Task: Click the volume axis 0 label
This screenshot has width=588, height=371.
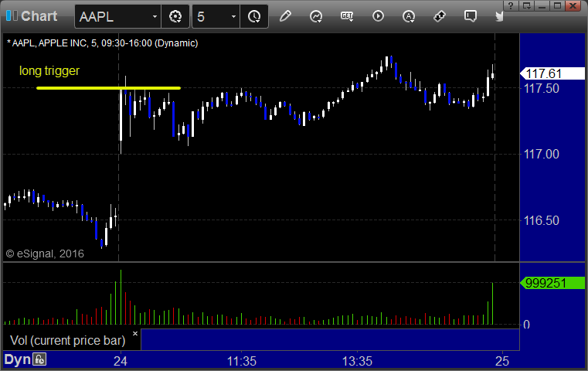Action: [x=526, y=325]
